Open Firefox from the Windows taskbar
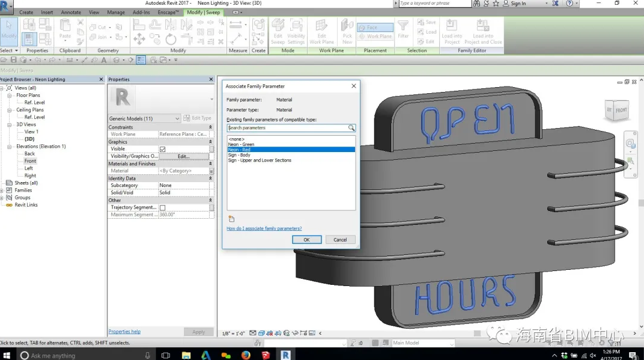This screenshot has width=644, height=360. click(x=246, y=355)
